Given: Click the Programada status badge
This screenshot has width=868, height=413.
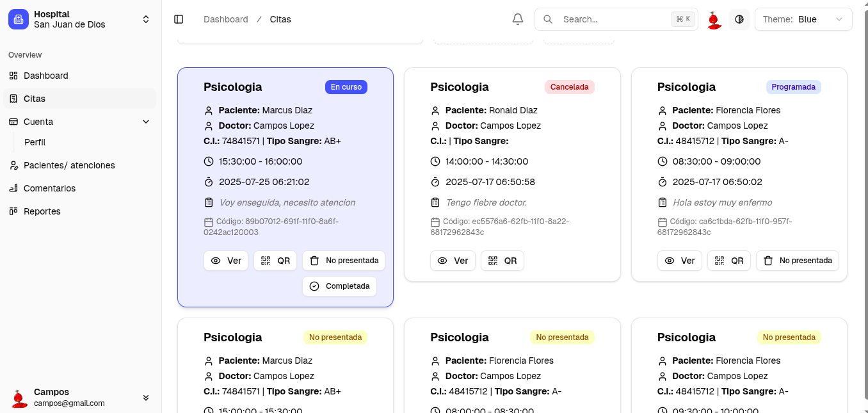Looking at the screenshot, I should (x=794, y=87).
